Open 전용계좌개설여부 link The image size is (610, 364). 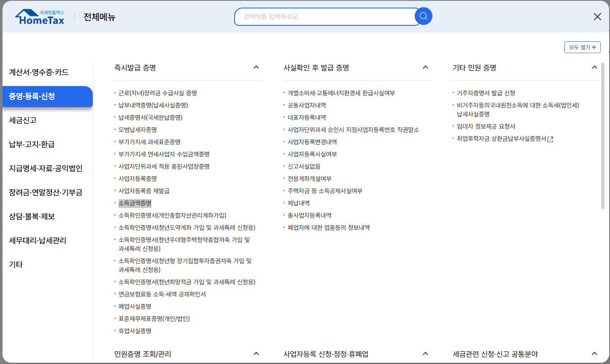310,178
